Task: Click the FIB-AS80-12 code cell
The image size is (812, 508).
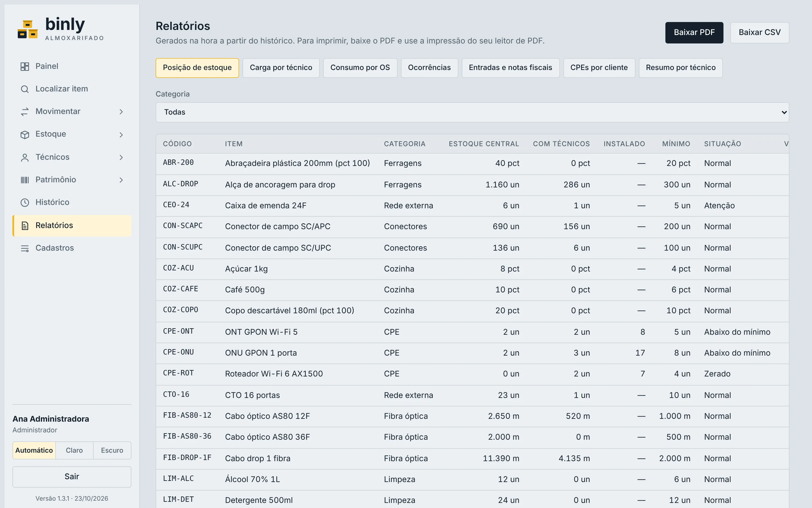Action: point(187,416)
